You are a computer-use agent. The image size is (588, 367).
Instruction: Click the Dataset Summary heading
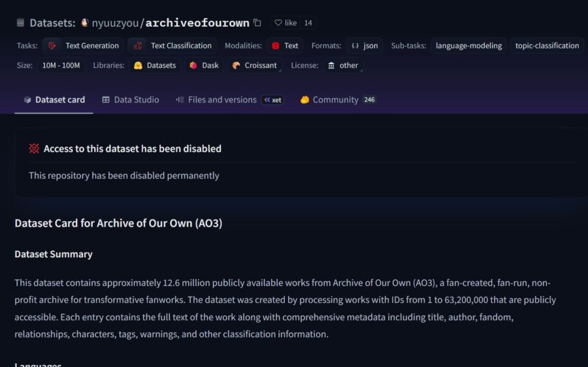click(54, 254)
